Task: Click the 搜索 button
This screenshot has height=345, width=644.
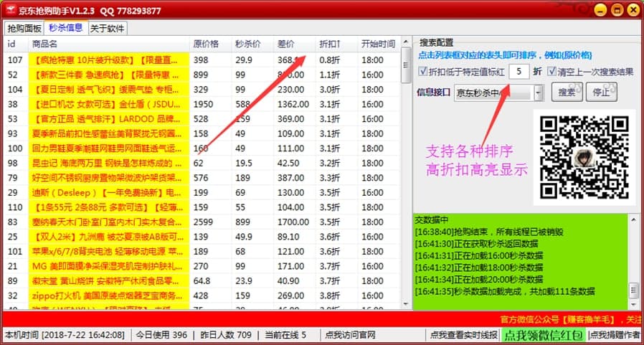Action: pyautogui.click(x=567, y=92)
